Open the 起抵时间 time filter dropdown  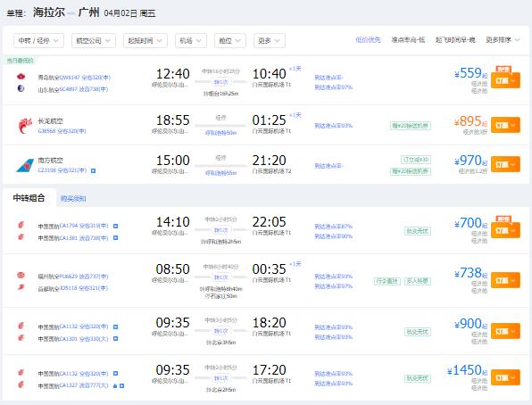(145, 41)
